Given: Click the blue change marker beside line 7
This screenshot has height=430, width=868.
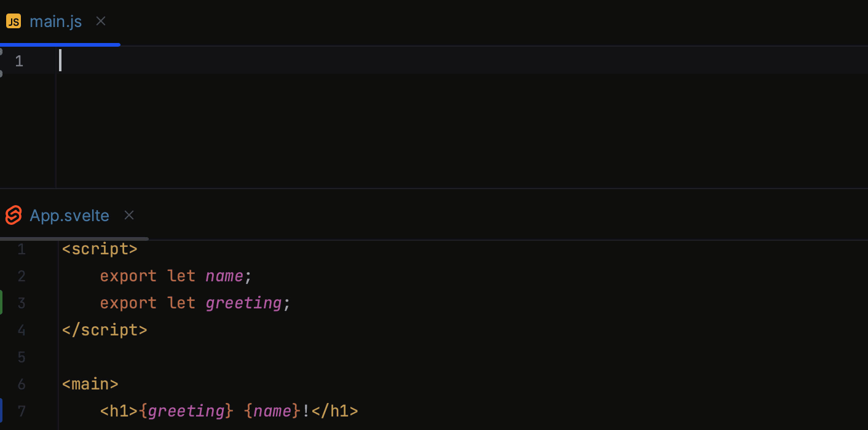Looking at the screenshot, I should point(2,410).
